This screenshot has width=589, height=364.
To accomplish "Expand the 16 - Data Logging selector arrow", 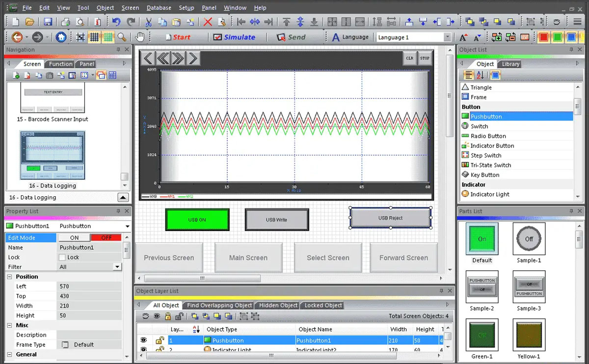I will (123, 197).
